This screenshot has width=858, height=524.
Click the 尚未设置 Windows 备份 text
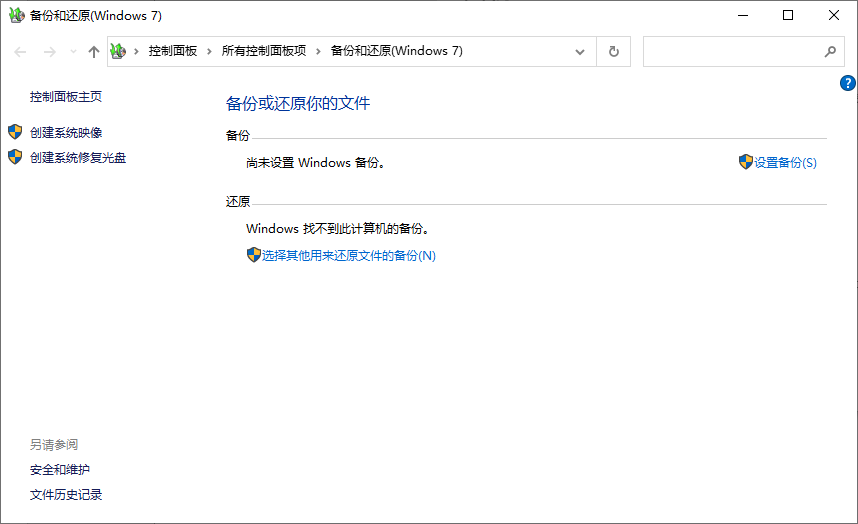point(316,163)
